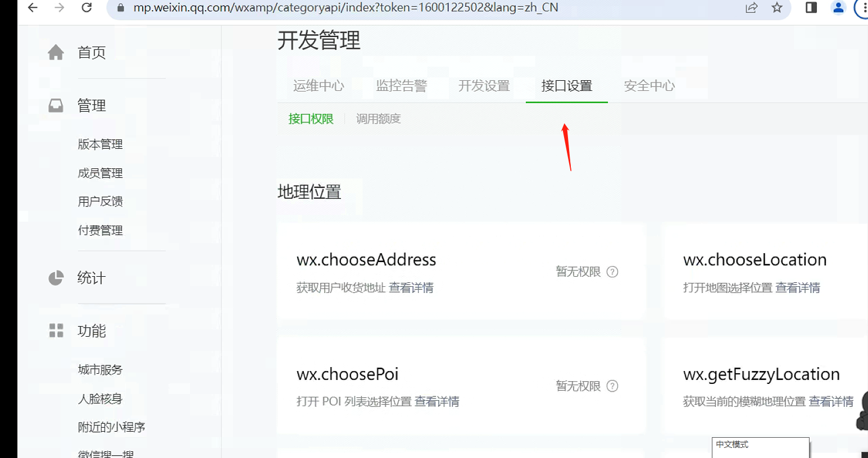This screenshot has height=458, width=868.
Task: Switch to the 开发设置 tab
Action: [484, 85]
